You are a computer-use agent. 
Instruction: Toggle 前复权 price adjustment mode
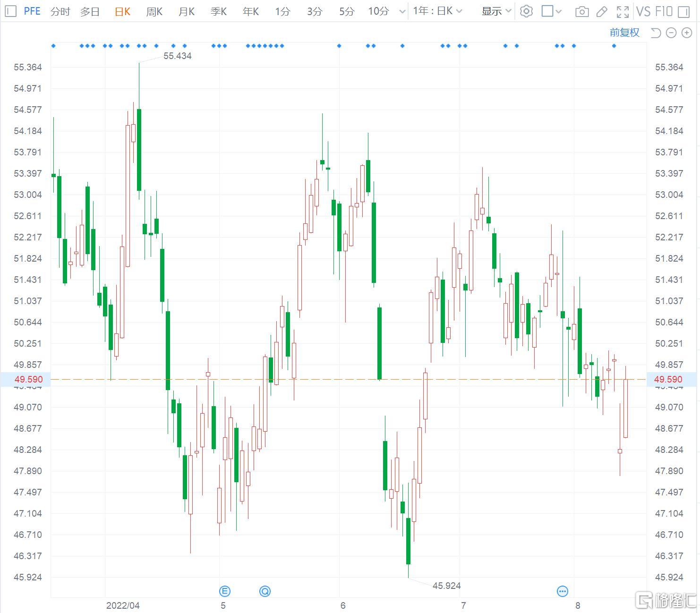(x=624, y=33)
